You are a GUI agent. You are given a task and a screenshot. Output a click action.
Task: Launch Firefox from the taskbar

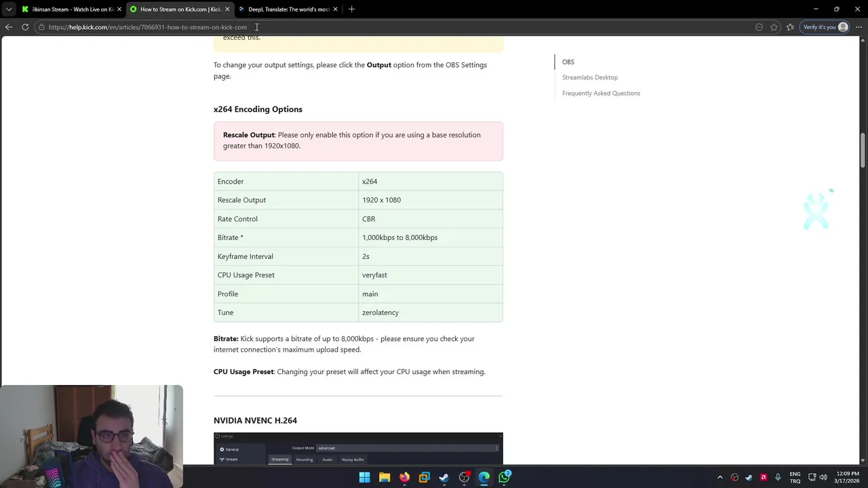pos(404,477)
